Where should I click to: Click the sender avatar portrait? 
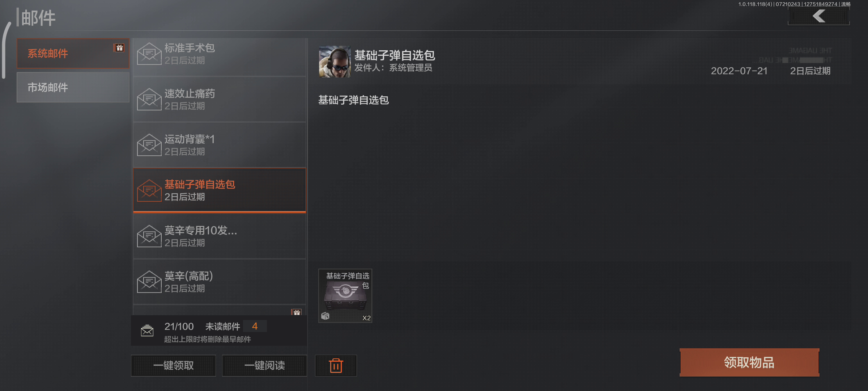[335, 62]
